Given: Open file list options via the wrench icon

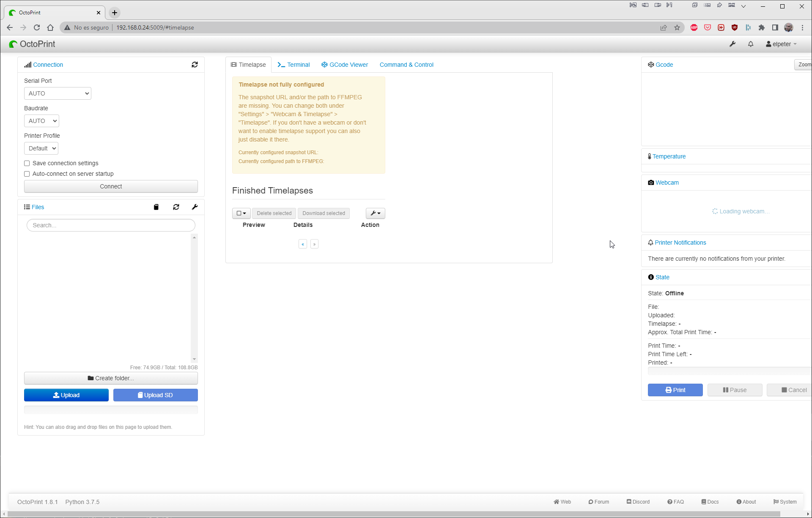Looking at the screenshot, I should pyautogui.click(x=195, y=207).
